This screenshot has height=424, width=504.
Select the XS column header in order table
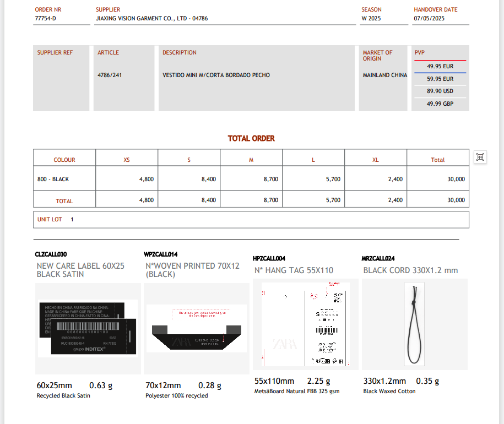pos(127,160)
